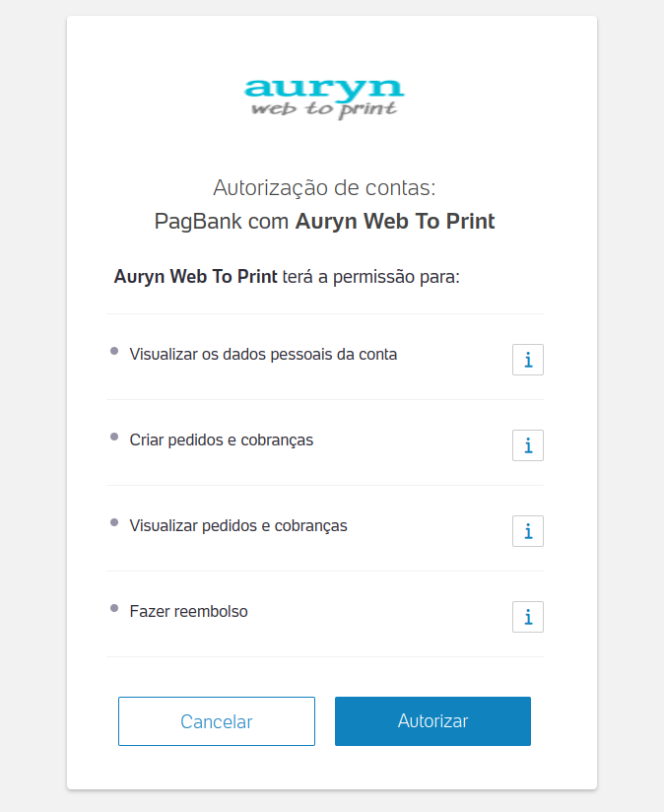
Task: Select the Visualizar pedidos e cobranças permission text
Action: click(238, 525)
